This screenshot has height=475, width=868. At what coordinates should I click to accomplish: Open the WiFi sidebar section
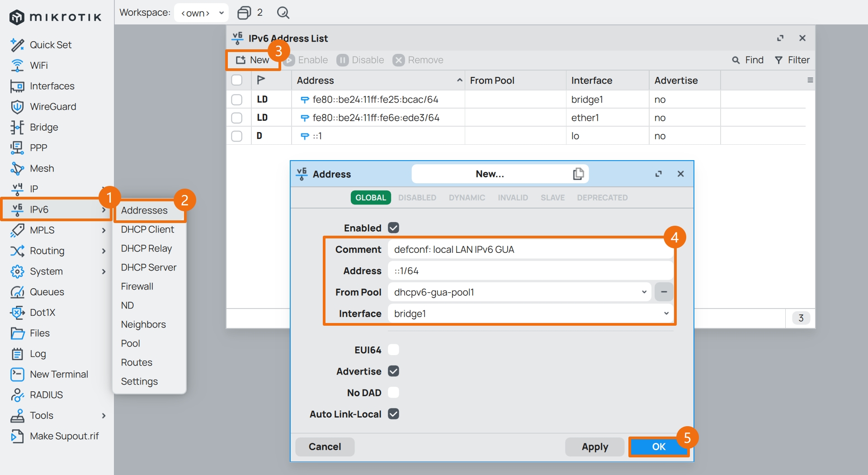38,66
